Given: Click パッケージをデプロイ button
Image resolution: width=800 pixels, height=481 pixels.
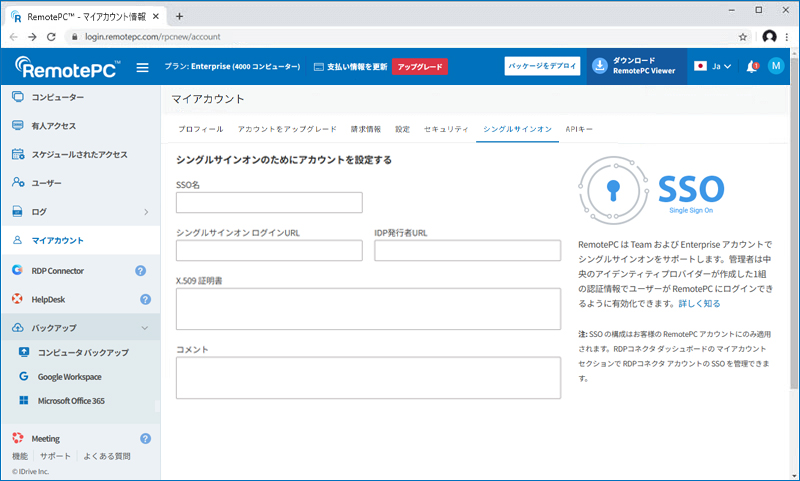Looking at the screenshot, I should coord(542,66).
